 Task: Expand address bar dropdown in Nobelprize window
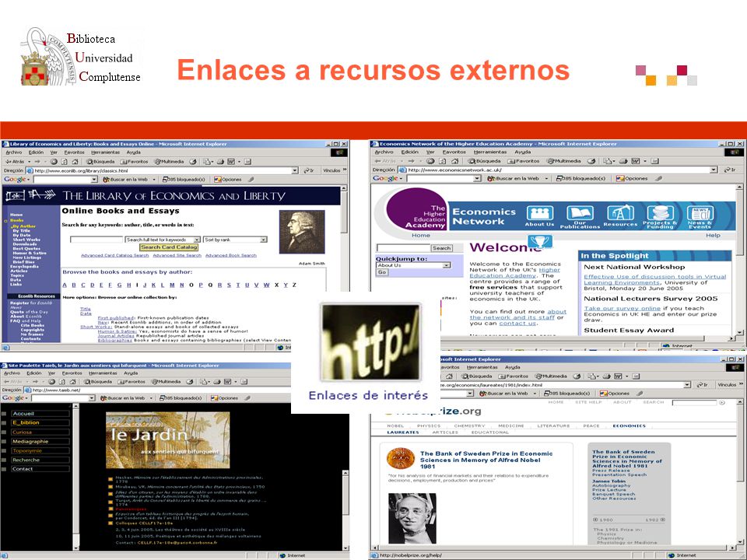pyautogui.click(x=687, y=385)
